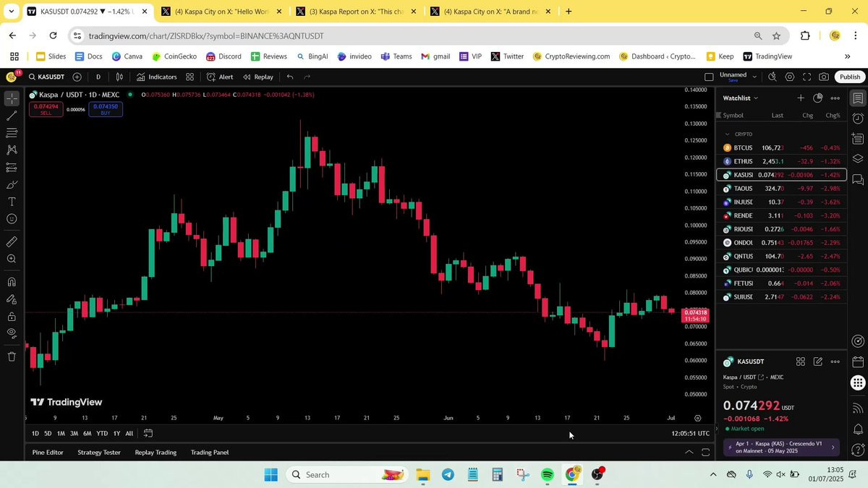Viewport: 868px width, 488px height.
Task: Click the SELL price button
Action: pyautogui.click(x=46, y=109)
